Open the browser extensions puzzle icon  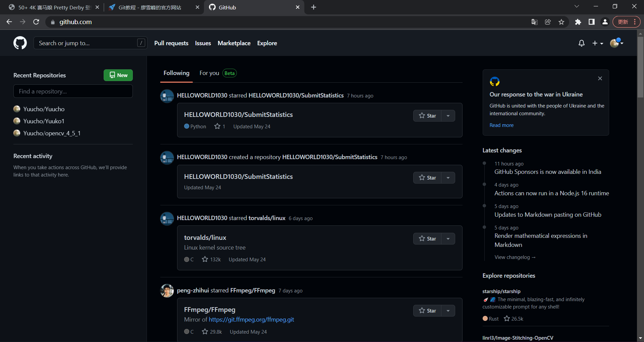[x=578, y=22]
